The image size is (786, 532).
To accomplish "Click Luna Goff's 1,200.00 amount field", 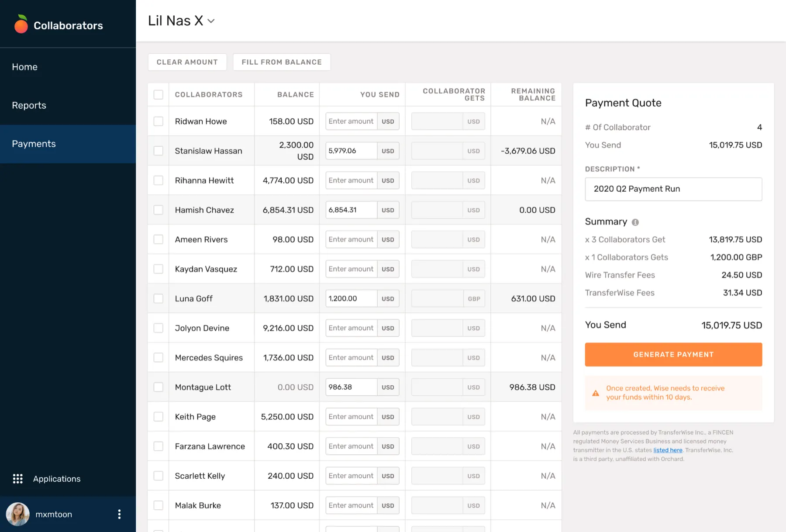I will [351, 298].
